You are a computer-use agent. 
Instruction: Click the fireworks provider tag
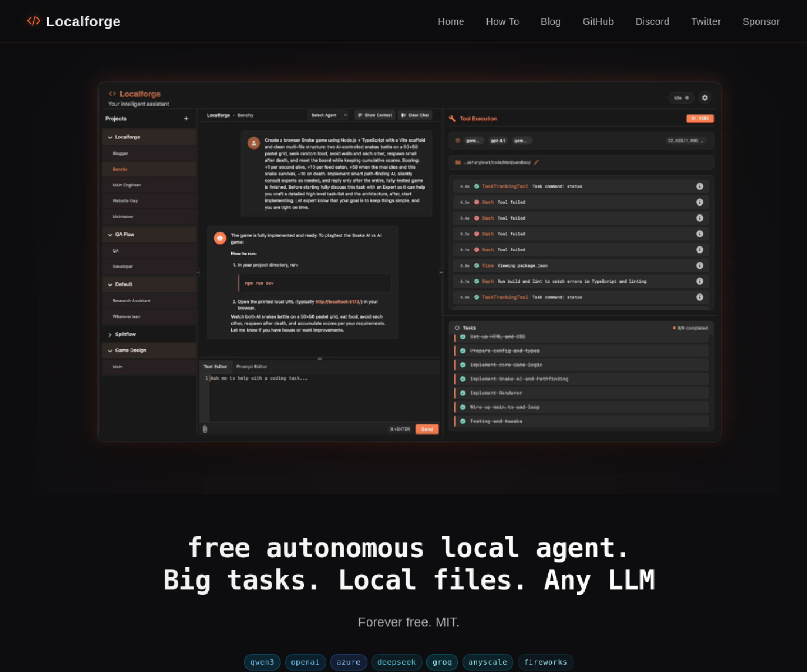tap(545, 662)
